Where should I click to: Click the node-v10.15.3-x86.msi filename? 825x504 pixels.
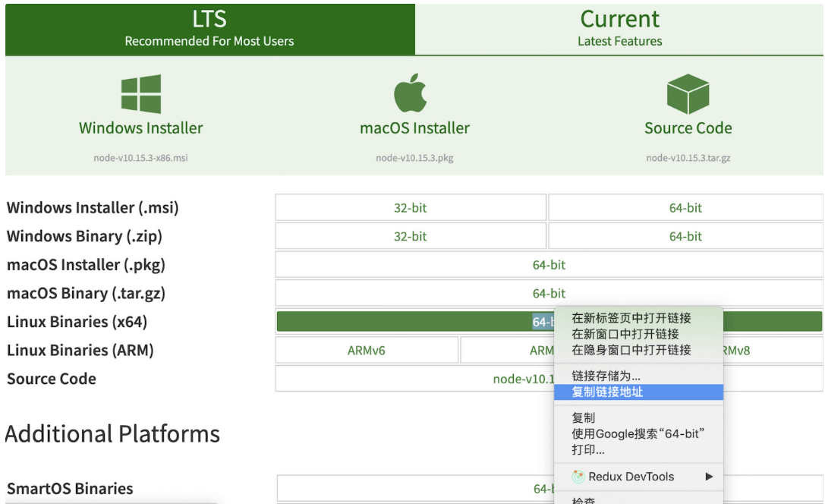click(x=140, y=158)
